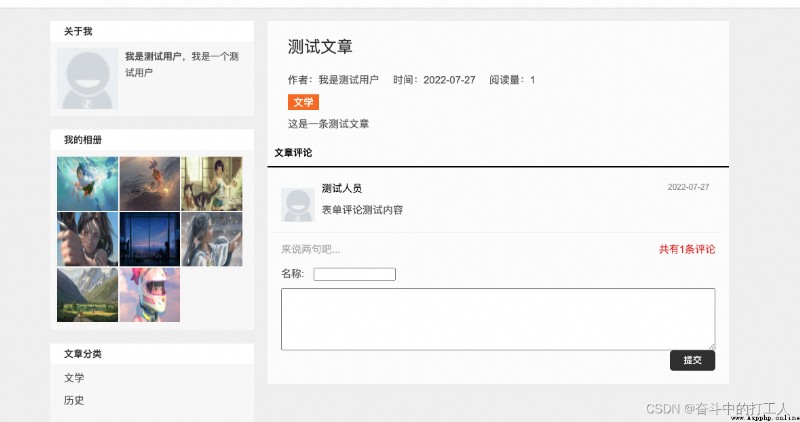Click the profile avatar in About Me

87,79
